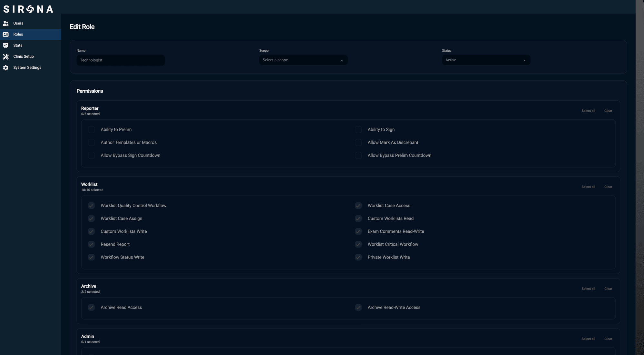This screenshot has height=355, width=644.
Task: Click the Permissions heading
Action: 90,91
